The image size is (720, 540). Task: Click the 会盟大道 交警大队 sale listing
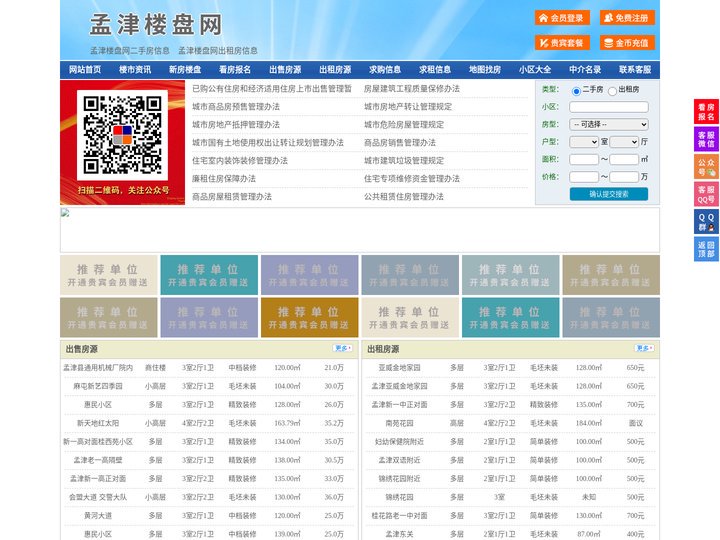click(x=98, y=497)
